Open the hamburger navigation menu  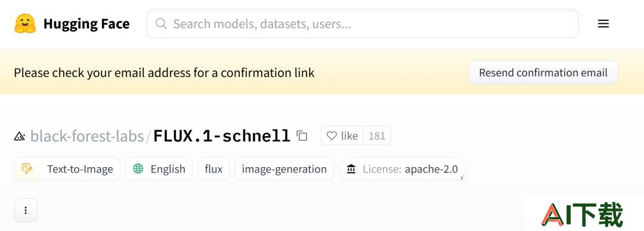[603, 24]
